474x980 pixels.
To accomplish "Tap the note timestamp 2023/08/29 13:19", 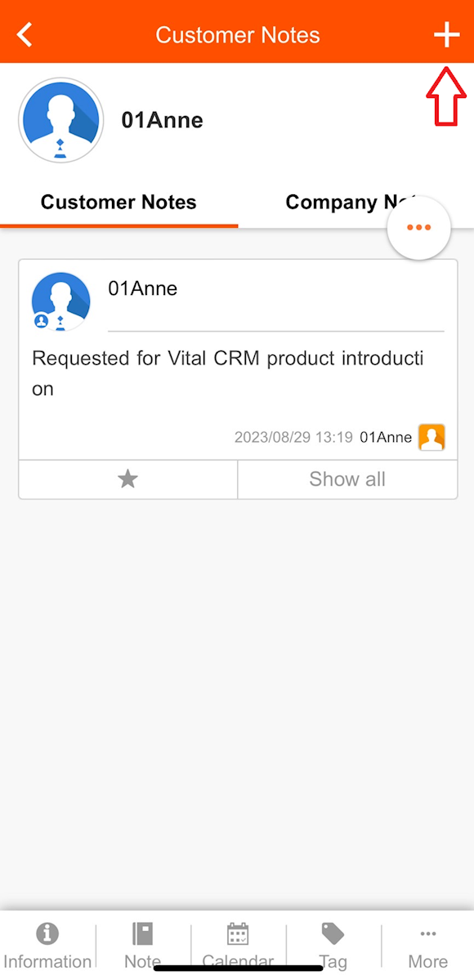I will pyautogui.click(x=293, y=438).
